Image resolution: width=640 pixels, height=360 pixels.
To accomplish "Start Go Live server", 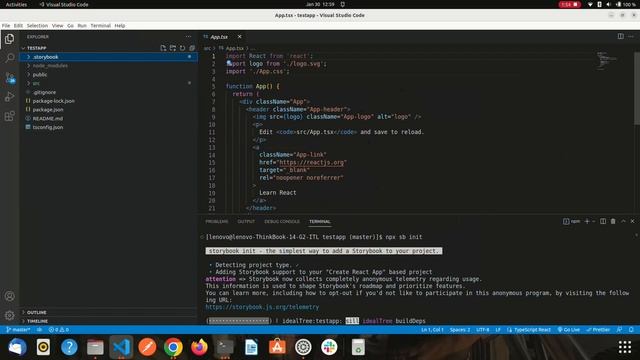I will [x=569, y=330].
